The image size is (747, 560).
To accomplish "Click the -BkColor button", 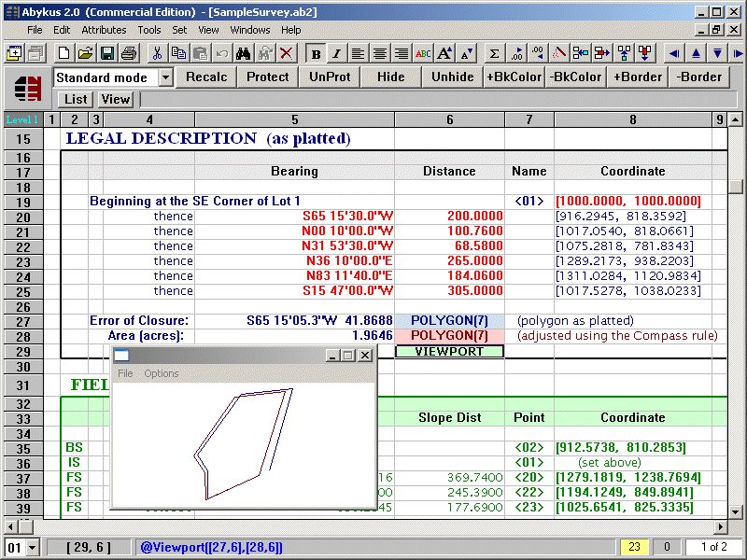I will point(575,77).
